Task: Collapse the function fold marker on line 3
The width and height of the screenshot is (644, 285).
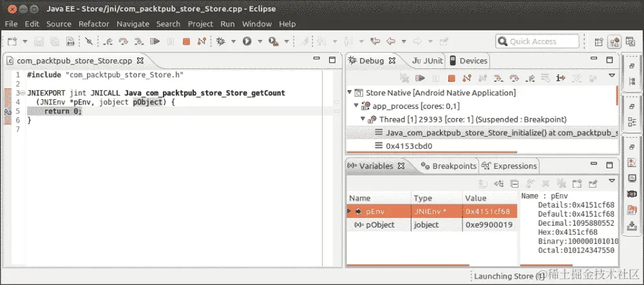Action: [23, 93]
